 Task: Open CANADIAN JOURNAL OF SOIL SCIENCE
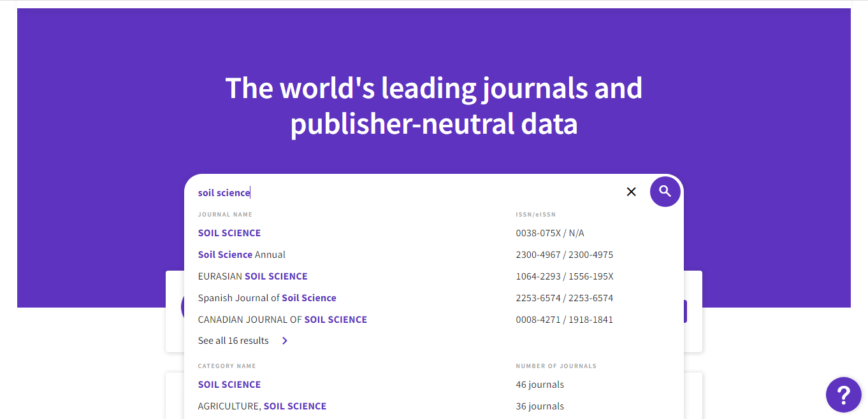pos(282,320)
